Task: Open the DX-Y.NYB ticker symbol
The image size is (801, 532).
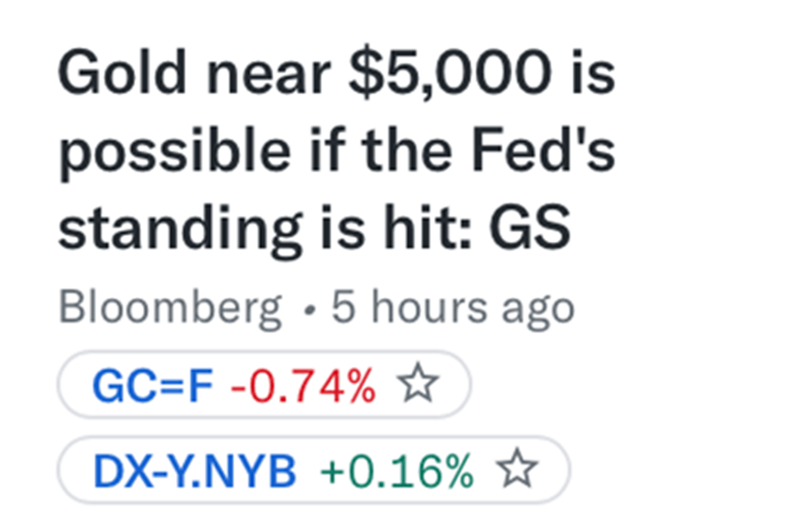Action: 194,472
